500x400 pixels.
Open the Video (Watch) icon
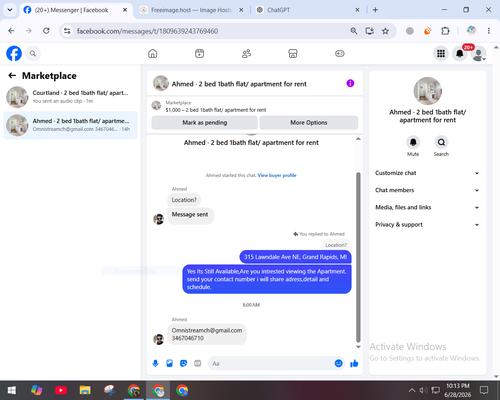(x=199, y=53)
